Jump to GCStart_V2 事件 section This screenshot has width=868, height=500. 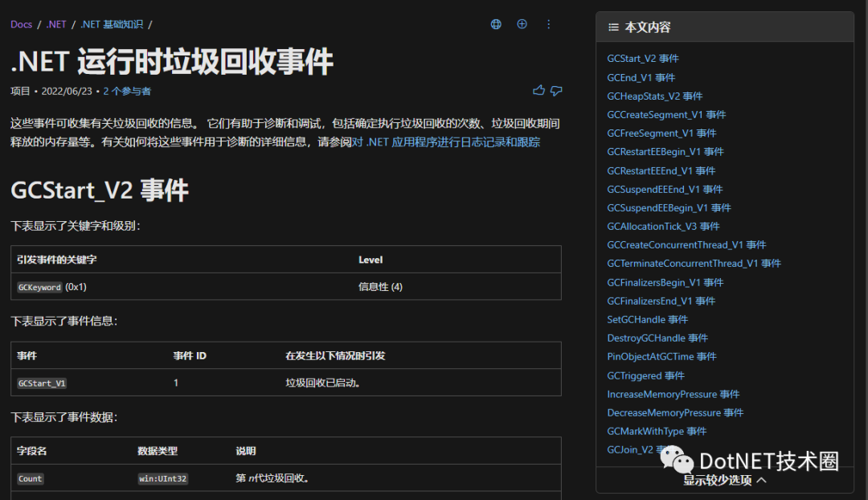click(643, 59)
